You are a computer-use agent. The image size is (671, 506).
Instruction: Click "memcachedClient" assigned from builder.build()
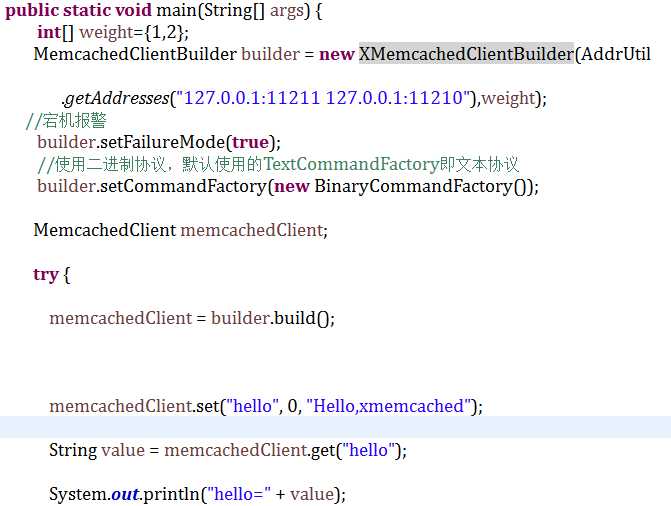coord(121,318)
